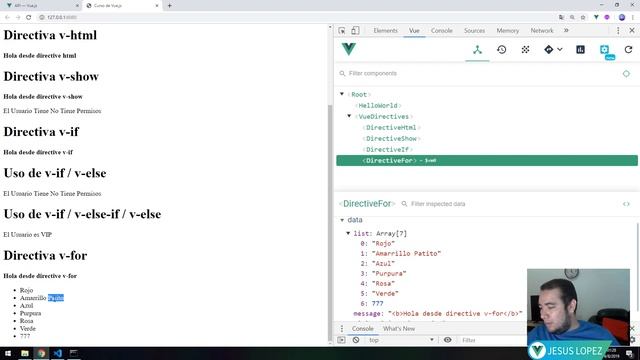Image resolution: width=640 pixels, height=360 pixels.
Task: Open the Sources tab
Action: pyautogui.click(x=474, y=31)
